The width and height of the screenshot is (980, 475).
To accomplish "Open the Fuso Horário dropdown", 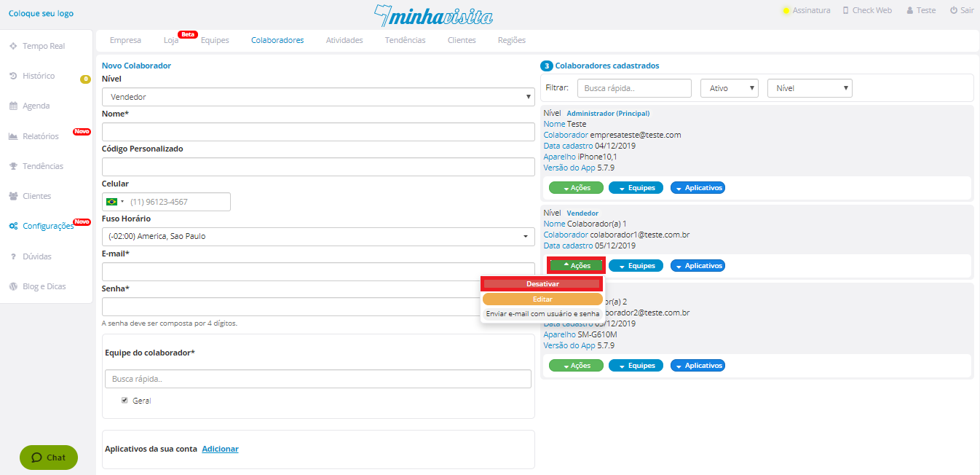I will click(318, 237).
